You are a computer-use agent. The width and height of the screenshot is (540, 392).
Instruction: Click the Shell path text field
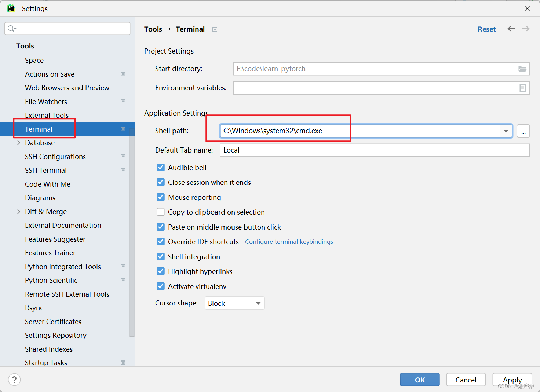pyautogui.click(x=360, y=131)
